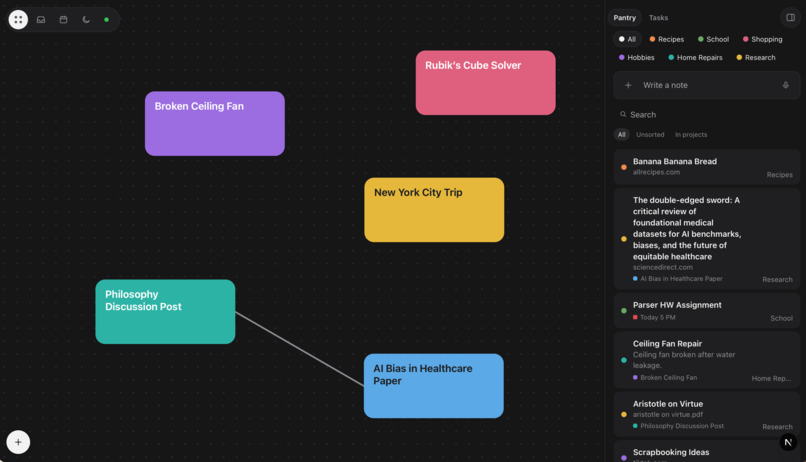This screenshot has height=462, width=806.
Task: Click aristotle on virtue.pdf attachment text
Action: pyautogui.click(x=668, y=414)
